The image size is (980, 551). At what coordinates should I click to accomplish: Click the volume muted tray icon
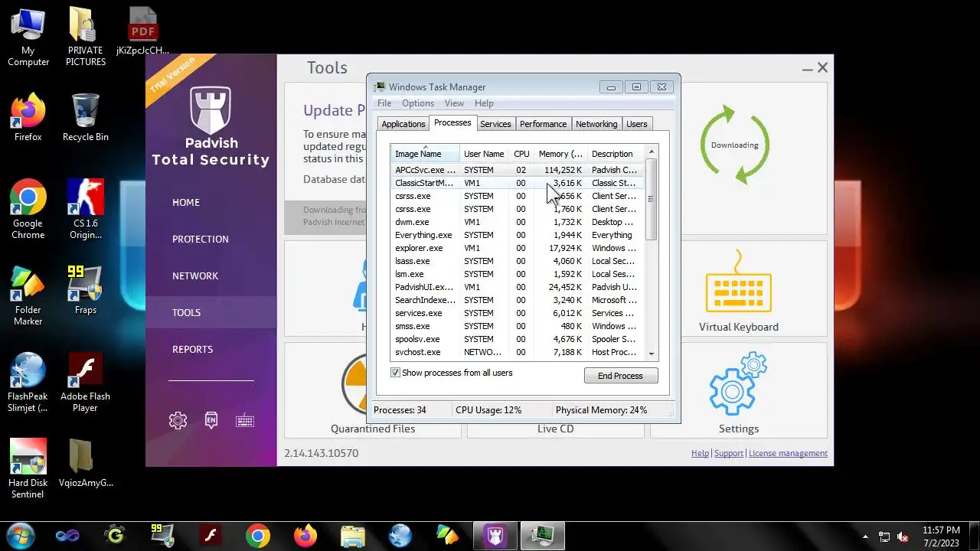click(x=903, y=536)
